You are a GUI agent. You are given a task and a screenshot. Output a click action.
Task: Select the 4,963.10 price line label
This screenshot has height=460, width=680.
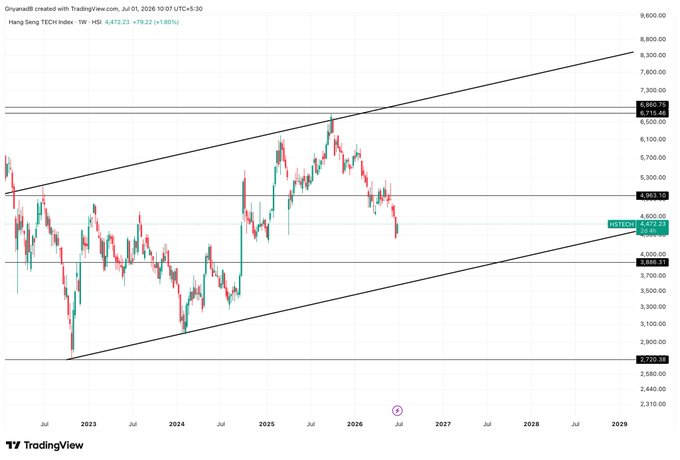point(652,196)
